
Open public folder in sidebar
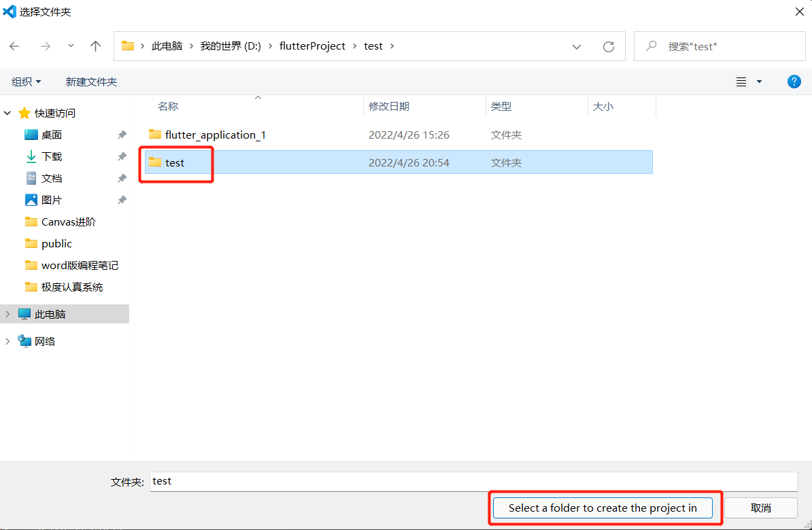[x=56, y=243]
